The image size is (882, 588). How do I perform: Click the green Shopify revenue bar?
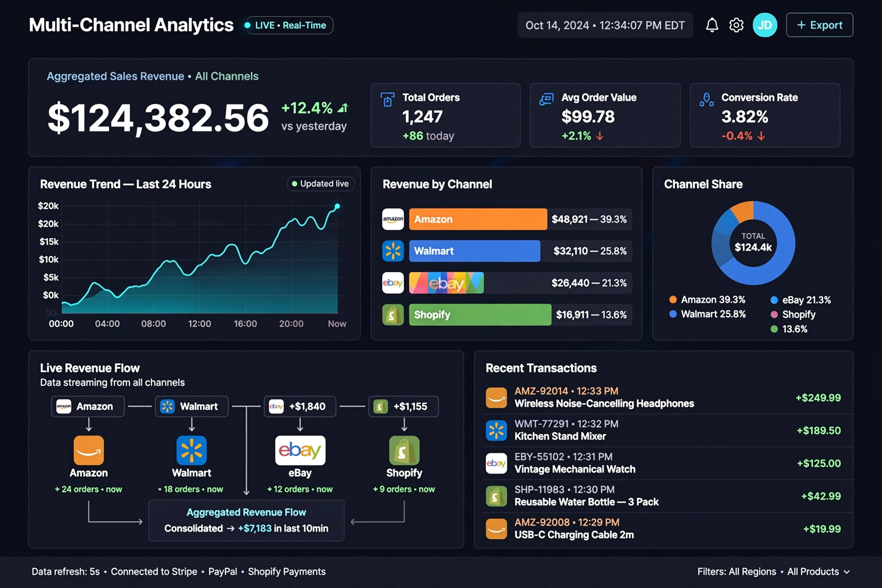[x=480, y=315]
